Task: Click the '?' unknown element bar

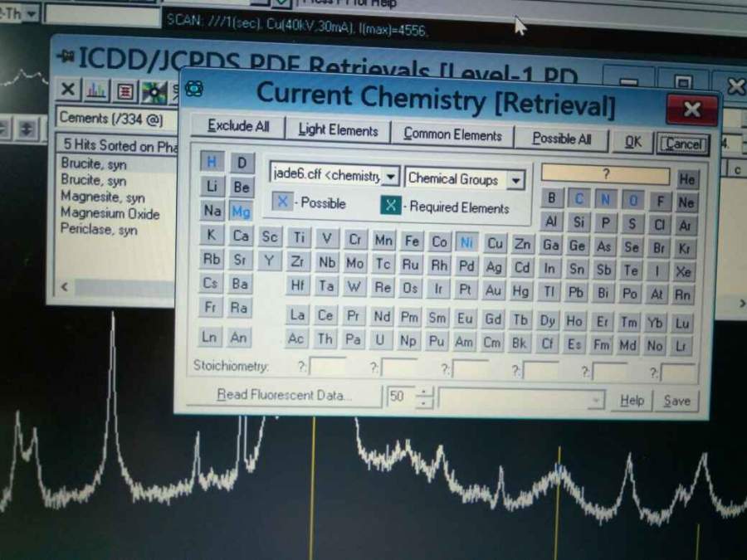Action: click(606, 174)
